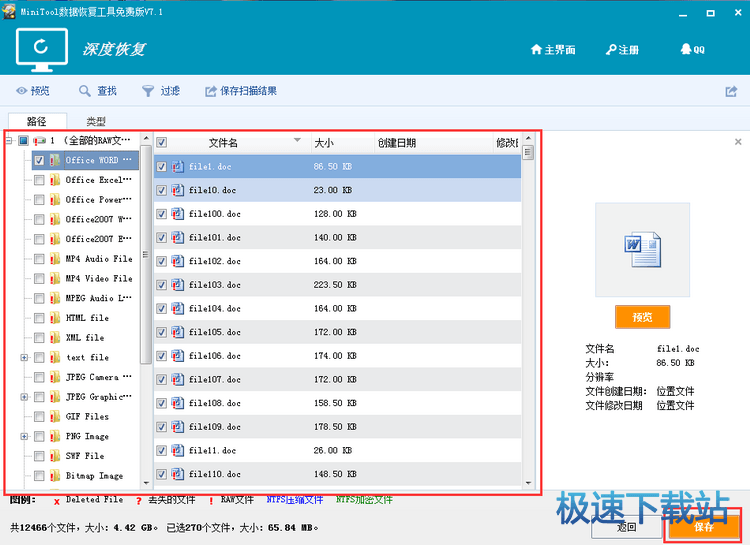The height and width of the screenshot is (545, 750).
Task: Expand the text file tree node
Action: click(24, 357)
